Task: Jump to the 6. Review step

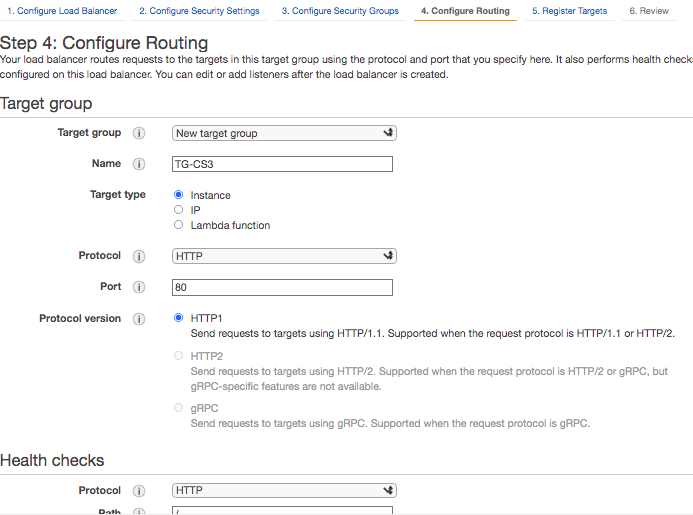Action: (649, 11)
